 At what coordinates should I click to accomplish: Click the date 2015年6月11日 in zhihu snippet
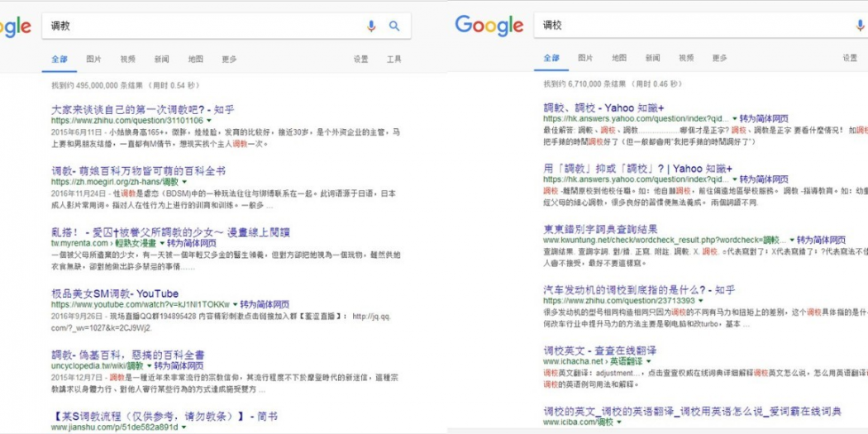76,132
